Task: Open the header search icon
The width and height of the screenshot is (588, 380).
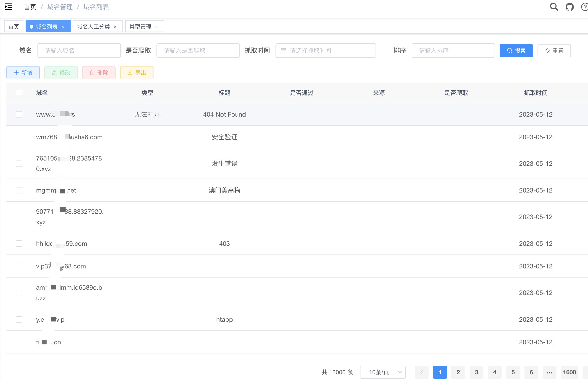Action: pyautogui.click(x=554, y=7)
